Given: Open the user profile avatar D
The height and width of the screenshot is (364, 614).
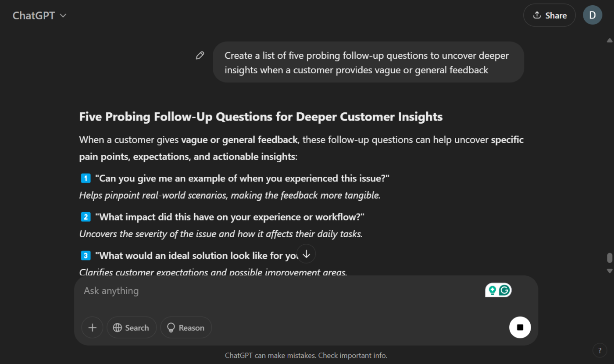Looking at the screenshot, I should click(592, 15).
